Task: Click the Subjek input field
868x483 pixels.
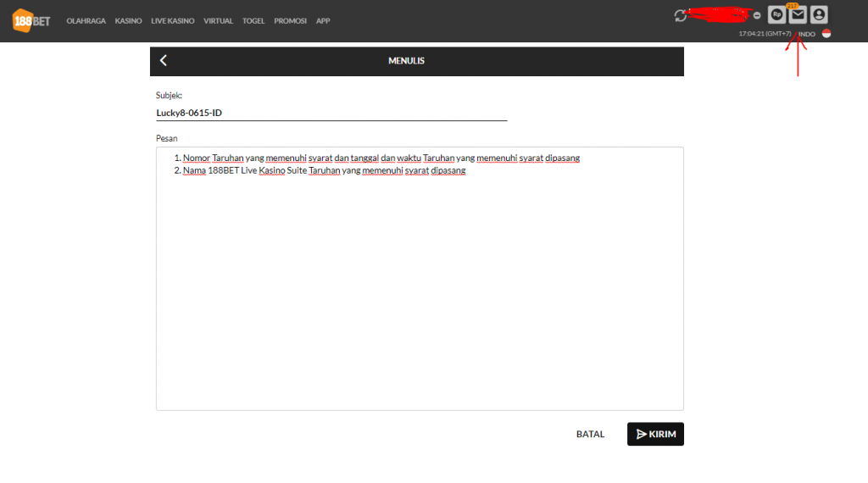Action: pos(331,113)
